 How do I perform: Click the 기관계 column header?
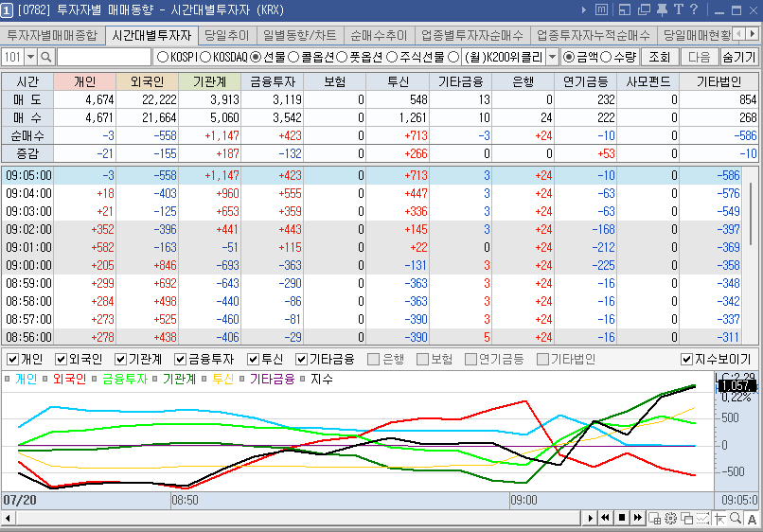[x=210, y=81]
